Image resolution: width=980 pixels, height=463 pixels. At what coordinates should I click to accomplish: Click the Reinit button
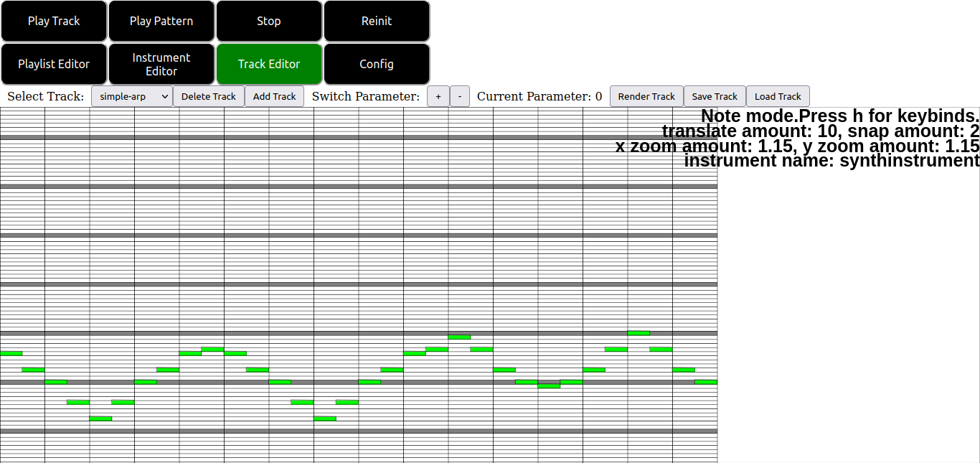(377, 21)
